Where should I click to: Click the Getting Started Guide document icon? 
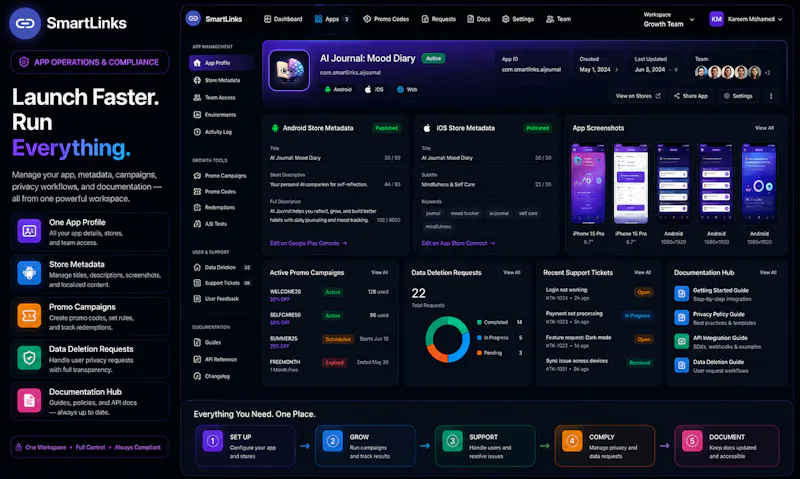coord(682,293)
